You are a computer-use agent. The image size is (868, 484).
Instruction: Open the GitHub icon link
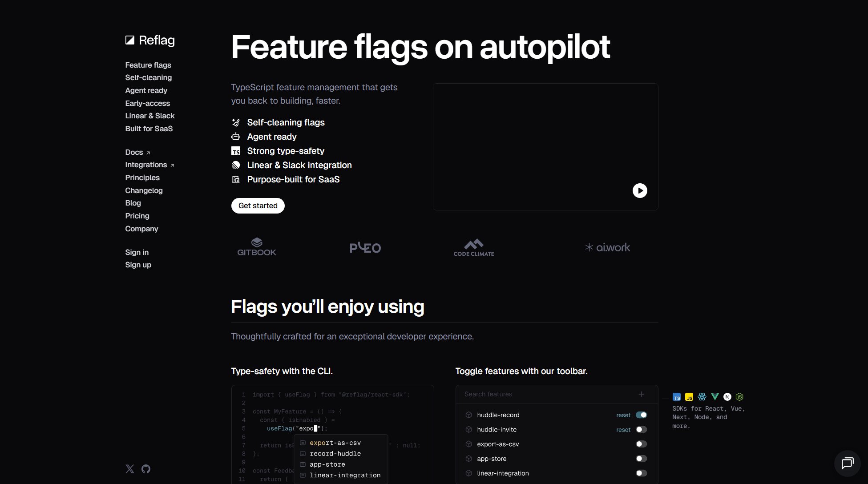[x=146, y=469]
